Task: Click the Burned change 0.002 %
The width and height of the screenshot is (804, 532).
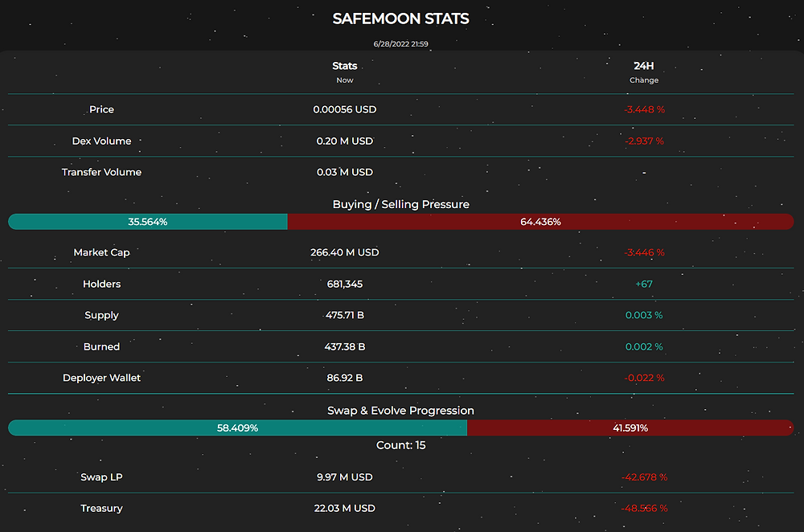Action: [x=644, y=347]
